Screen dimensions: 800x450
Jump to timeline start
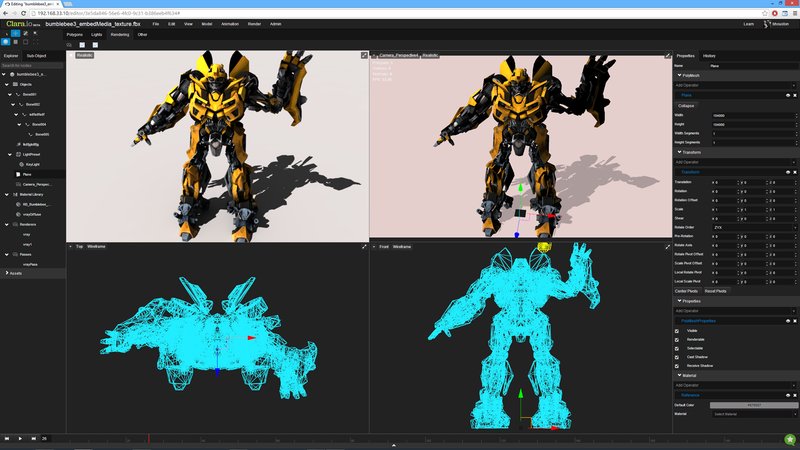[x=7, y=438]
